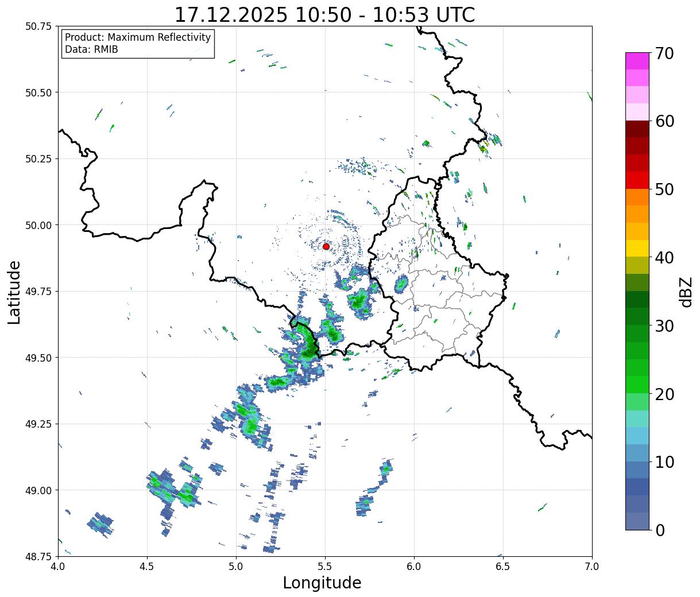Click the colorbar tick label 10
The width and height of the screenshot is (700, 597).
(x=665, y=462)
